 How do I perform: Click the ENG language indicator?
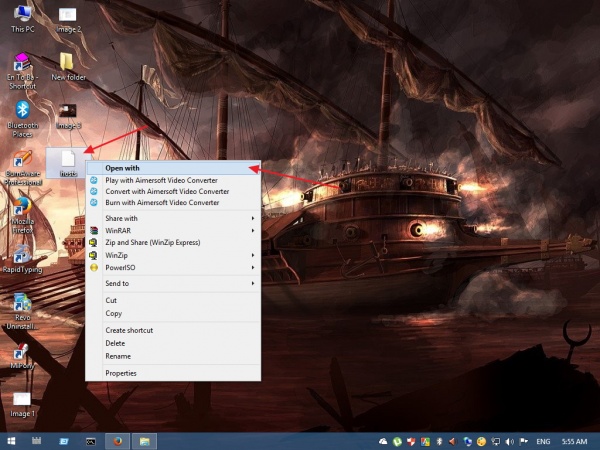coord(543,442)
